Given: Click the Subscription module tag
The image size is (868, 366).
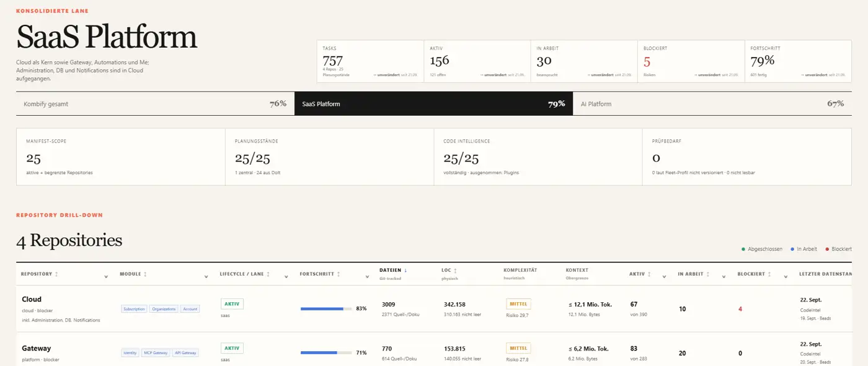Looking at the screenshot, I should click(134, 308).
